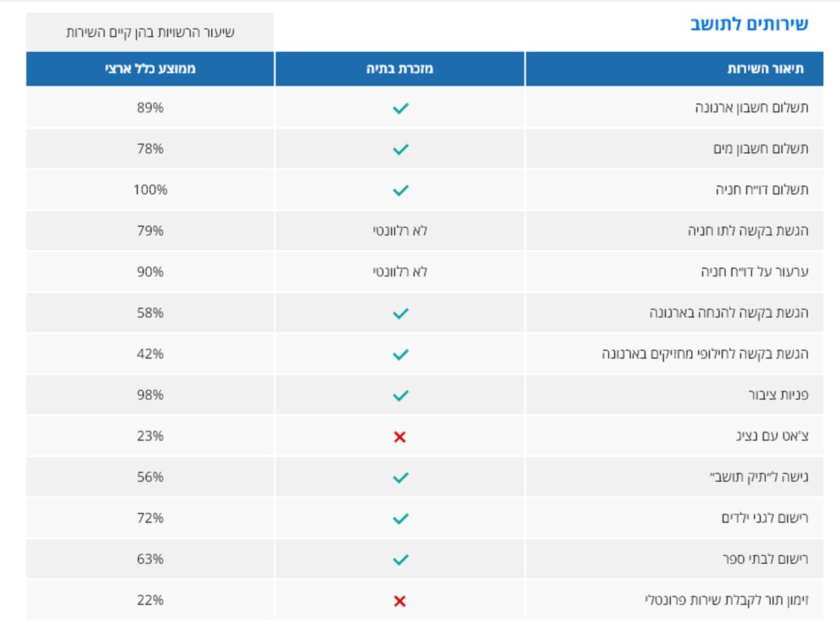Click the red X for צ'אט עם נציג
This screenshot has width=840, height=638.
(x=400, y=437)
